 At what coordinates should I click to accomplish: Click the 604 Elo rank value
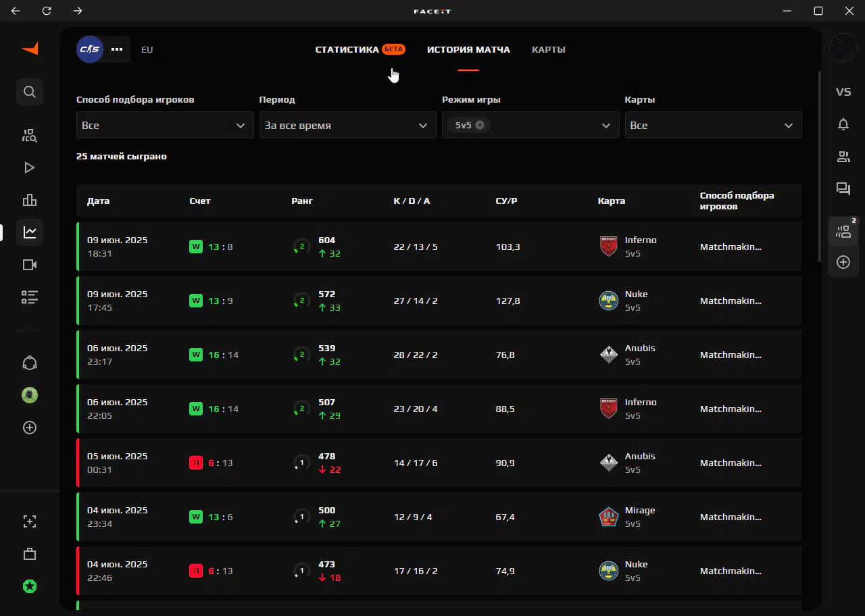tap(326, 240)
